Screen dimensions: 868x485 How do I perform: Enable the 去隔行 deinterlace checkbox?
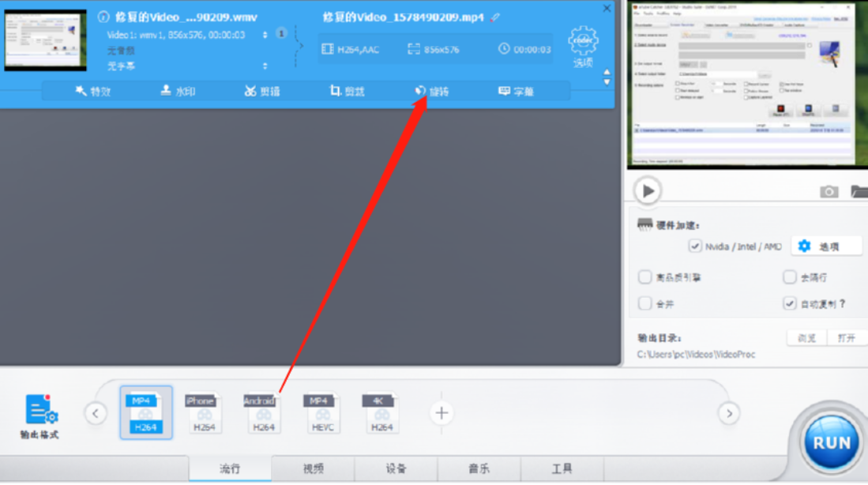(790, 276)
